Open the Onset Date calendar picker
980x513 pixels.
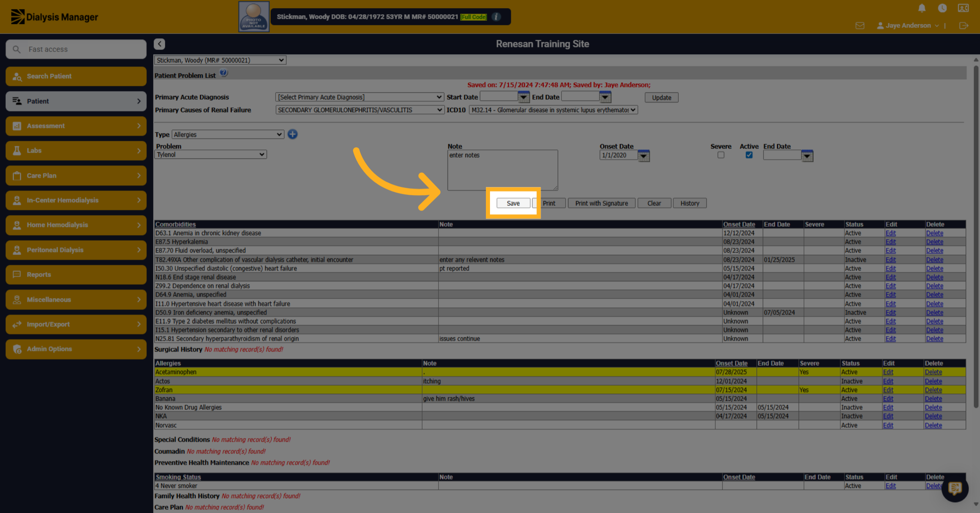[644, 155]
